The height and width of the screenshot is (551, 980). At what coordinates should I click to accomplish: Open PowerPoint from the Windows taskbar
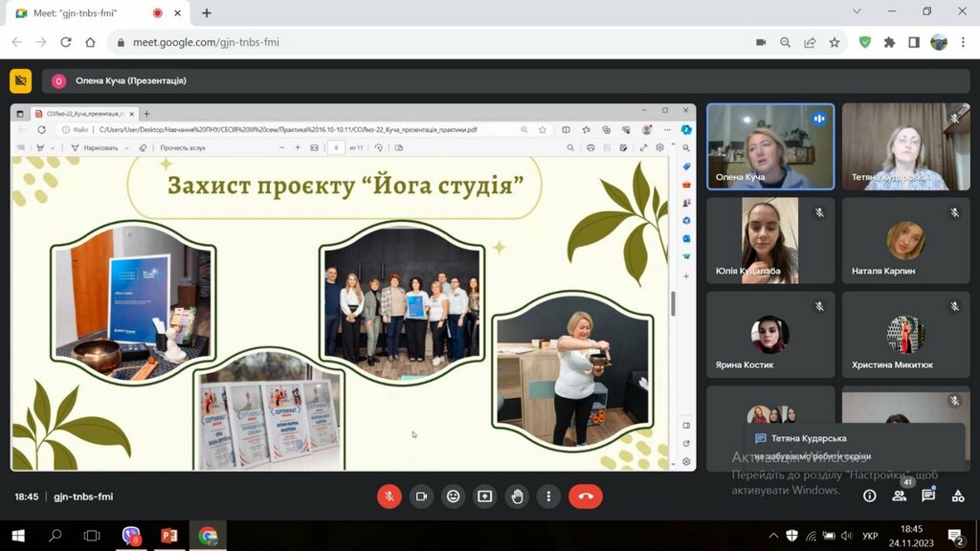click(x=169, y=536)
